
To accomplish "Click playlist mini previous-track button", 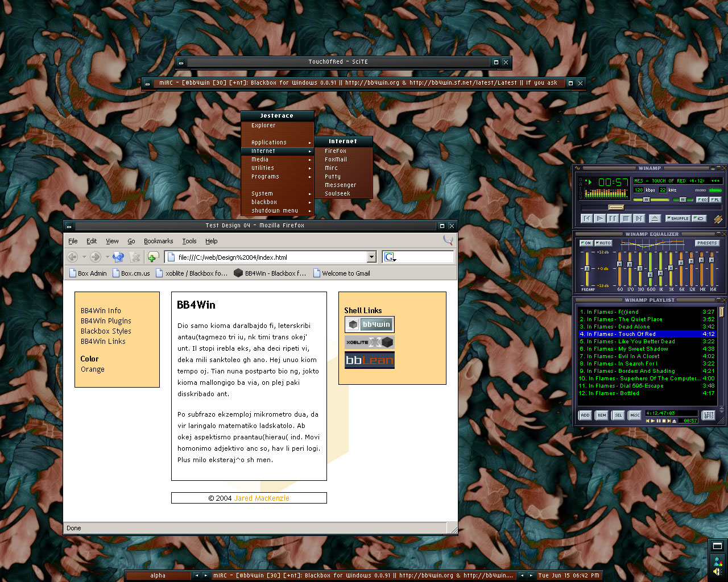I will [x=648, y=421].
